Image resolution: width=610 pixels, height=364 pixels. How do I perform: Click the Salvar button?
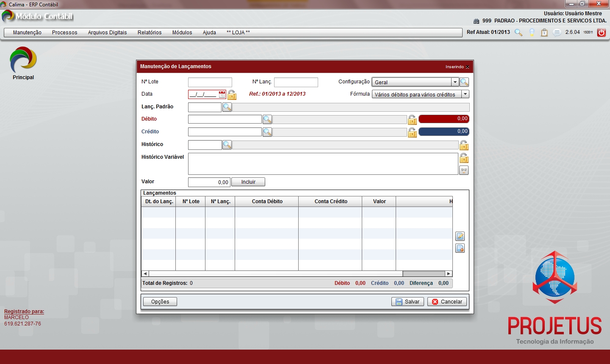coord(408,302)
